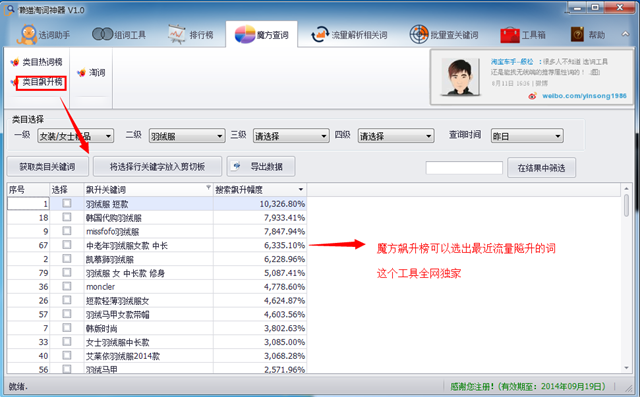The height and width of the screenshot is (397, 640).
Task: Click the 淘宝车手-殷松 username link
Action: point(512,62)
